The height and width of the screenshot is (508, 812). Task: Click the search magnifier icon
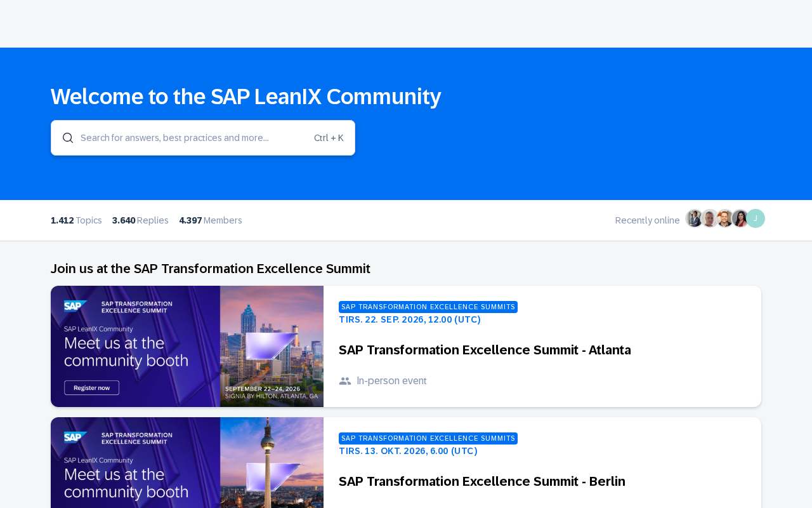pyautogui.click(x=68, y=138)
